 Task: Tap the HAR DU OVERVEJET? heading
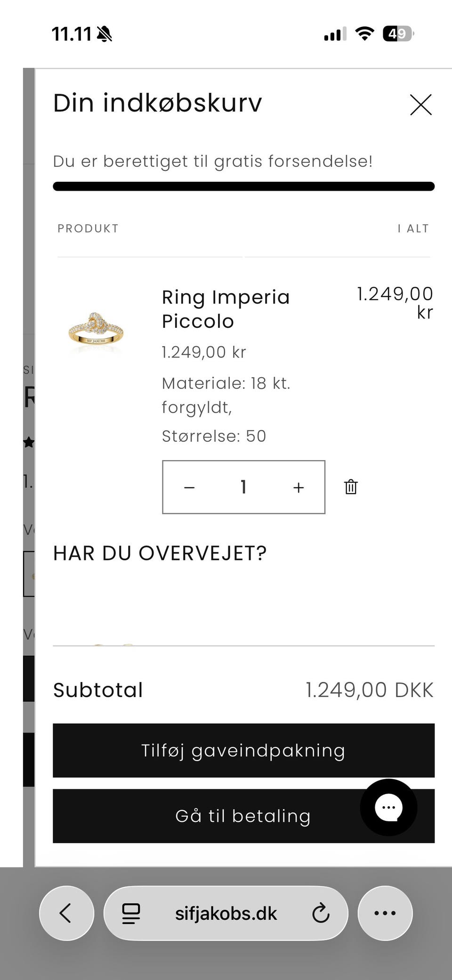coord(160,553)
